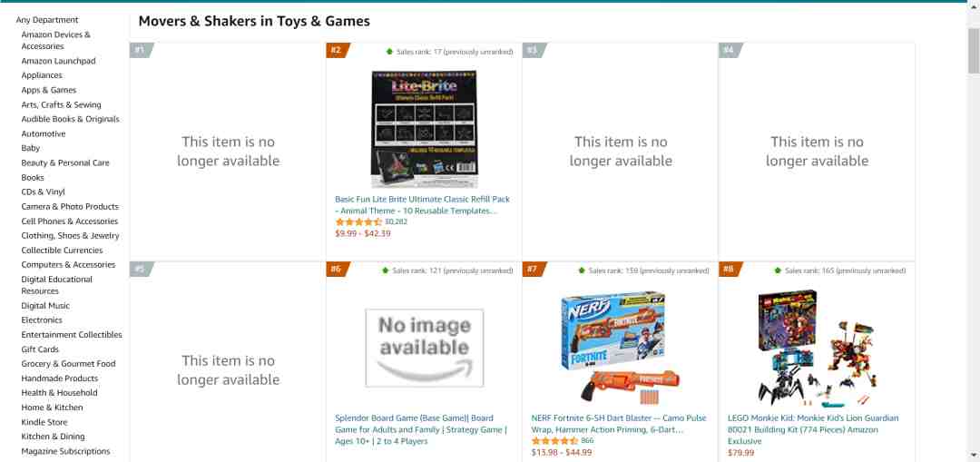Click the scrollbar down arrow

pyautogui.click(x=974, y=455)
